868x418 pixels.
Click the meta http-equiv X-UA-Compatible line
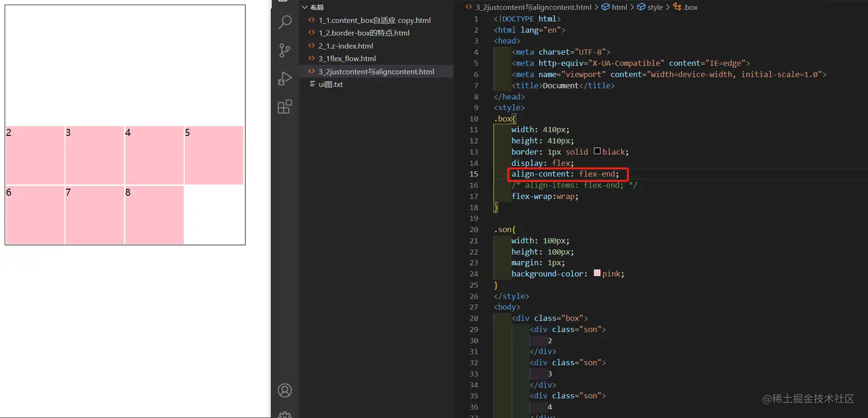(x=631, y=63)
